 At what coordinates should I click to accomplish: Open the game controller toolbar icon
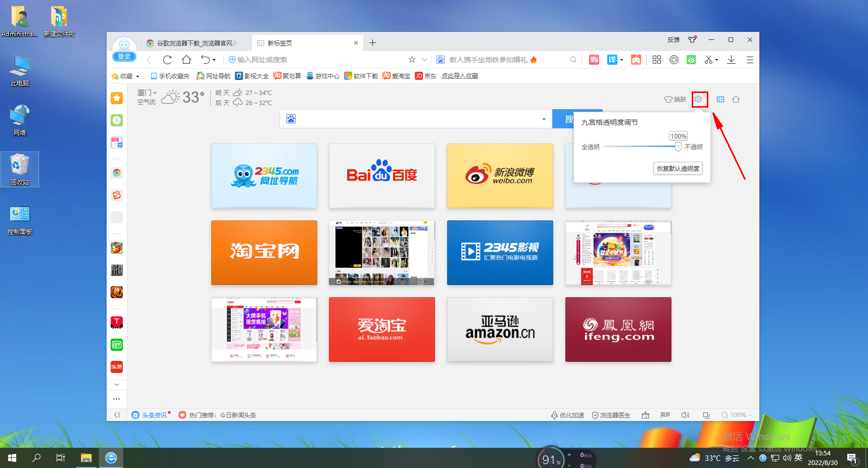click(x=636, y=60)
